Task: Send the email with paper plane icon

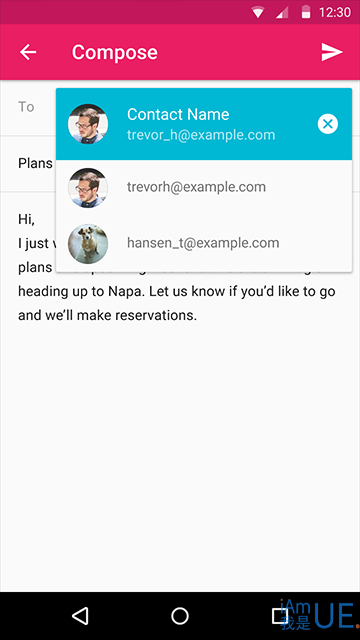Action: coord(331,52)
